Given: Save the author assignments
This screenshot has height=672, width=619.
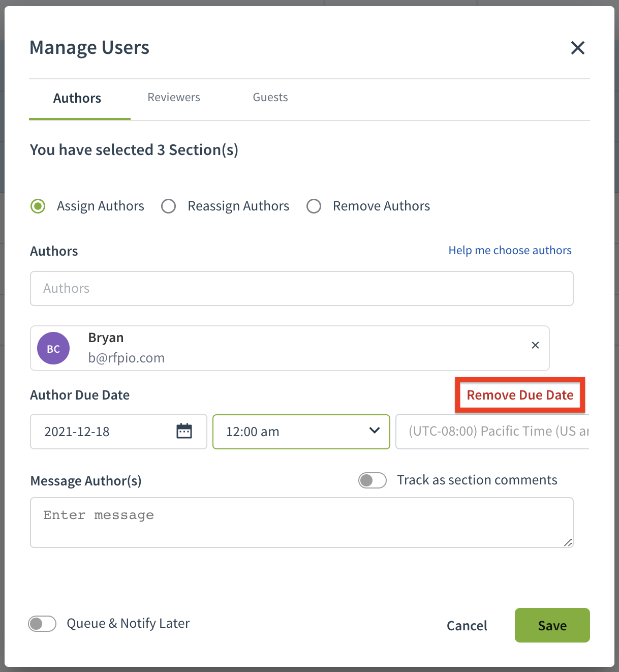Looking at the screenshot, I should pyautogui.click(x=552, y=625).
